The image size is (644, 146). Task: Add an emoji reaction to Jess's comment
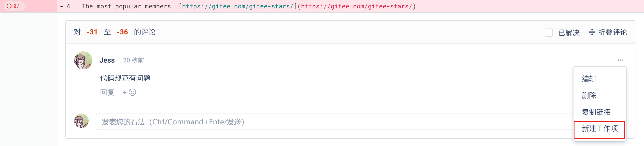point(129,92)
